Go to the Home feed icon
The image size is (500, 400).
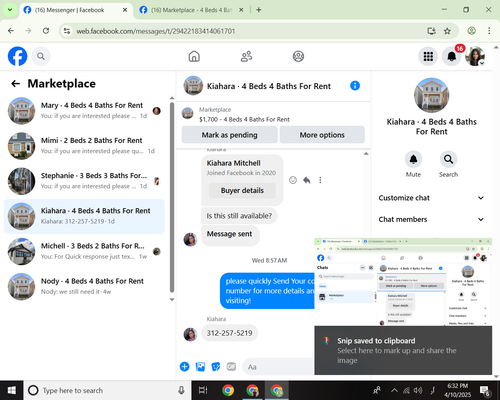194,56
